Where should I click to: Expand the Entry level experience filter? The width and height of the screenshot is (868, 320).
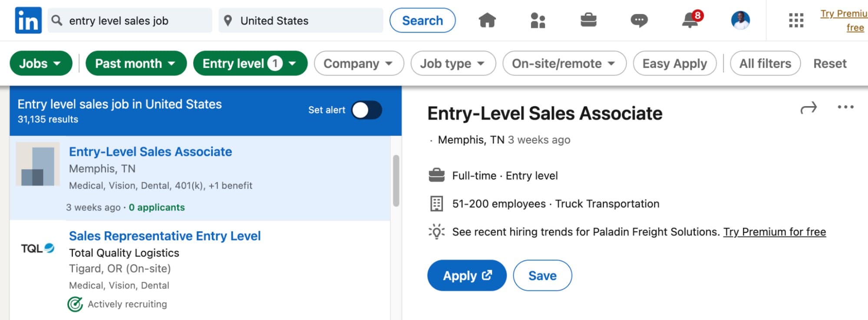[250, 63]
